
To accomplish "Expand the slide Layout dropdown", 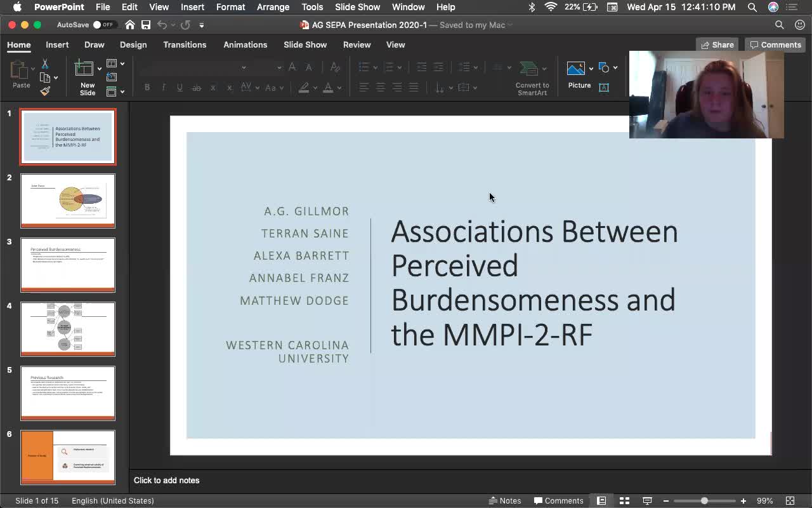I will point(122,63).
